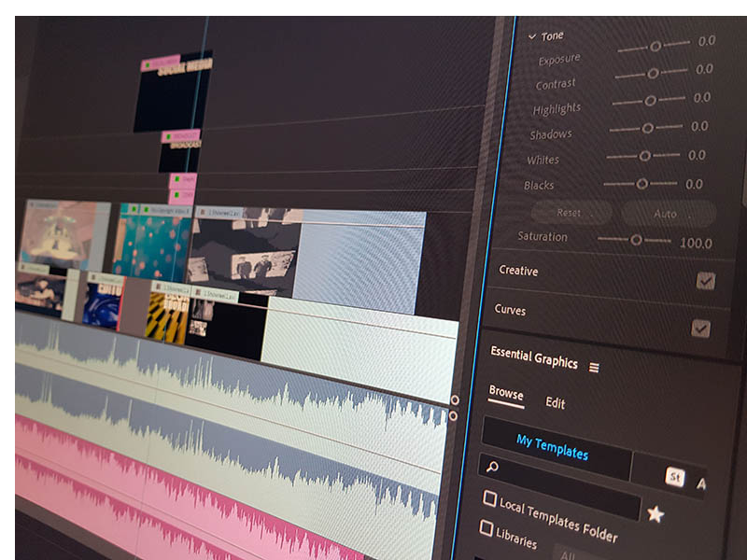Click the Contrast slider handle

pos(653,74)
